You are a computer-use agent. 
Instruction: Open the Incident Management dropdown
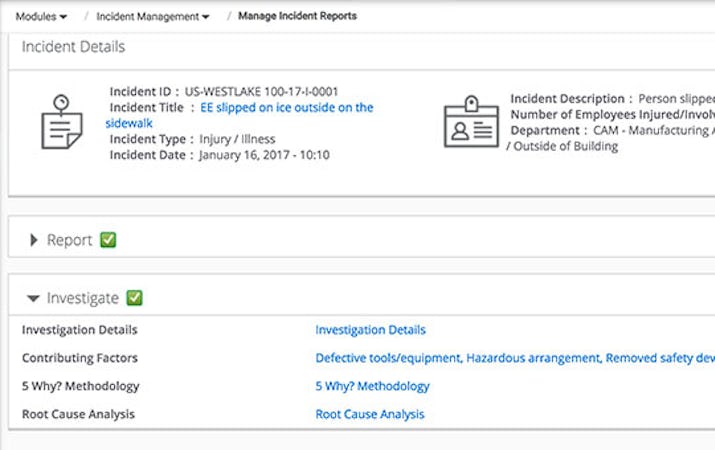(153, 16)
